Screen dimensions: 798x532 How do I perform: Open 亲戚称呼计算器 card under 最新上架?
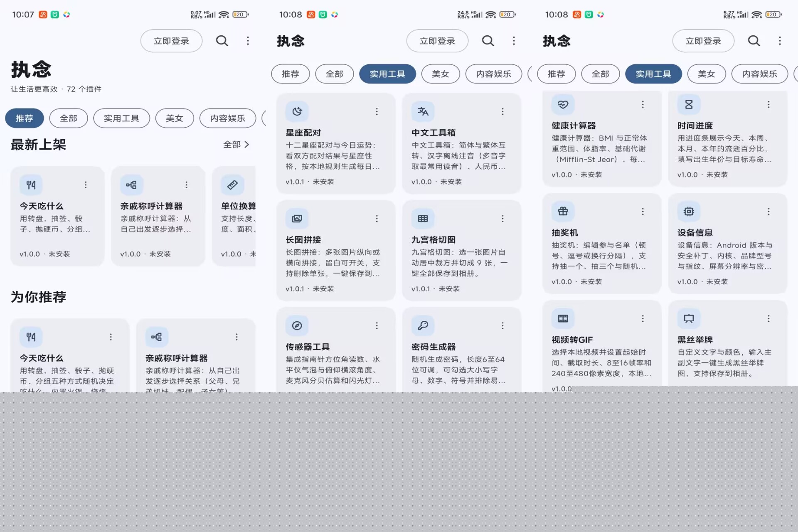pyautogui.click(x=158, y=216)
